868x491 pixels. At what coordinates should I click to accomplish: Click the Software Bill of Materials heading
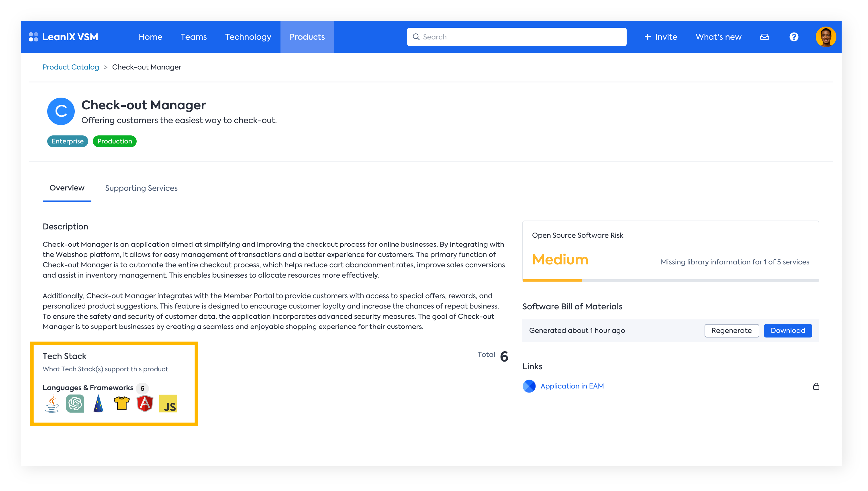(x=572, y=306)
